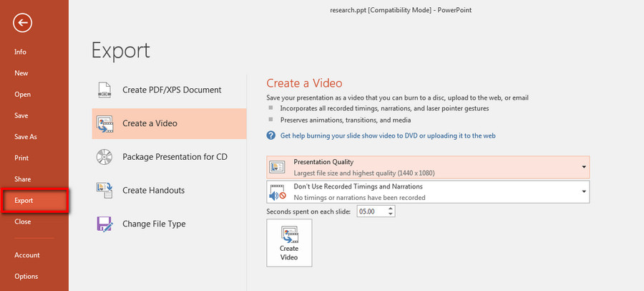The width and height of the screenshot is (644, 291).
Task: Open the Save As page
Action: pyautogui.click(x=26, y=137)
